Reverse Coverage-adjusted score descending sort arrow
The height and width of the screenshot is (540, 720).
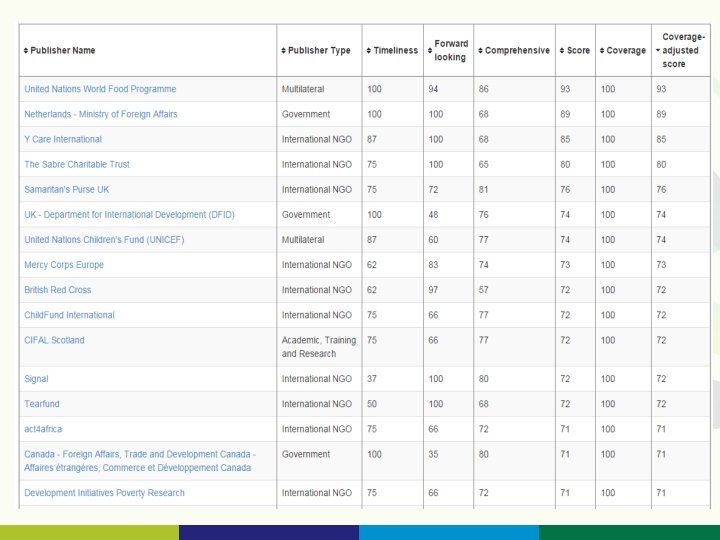click(658, 51)
